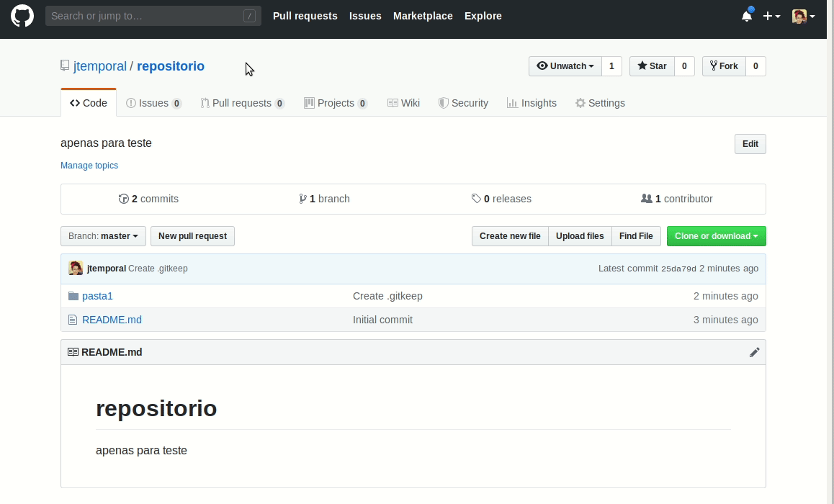This screenshot has width=834, height=504.
Task: Switch to the Issues tab
Action: point(153,103)
